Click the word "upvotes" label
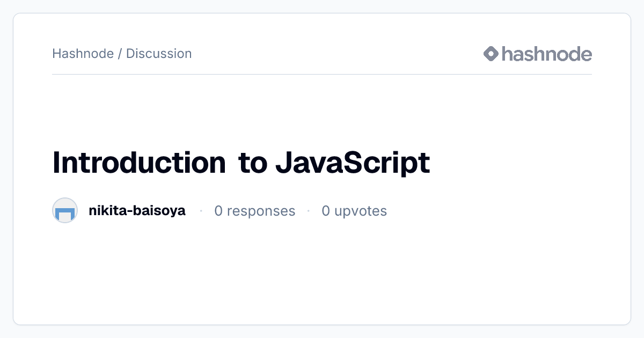 point(361,211)
